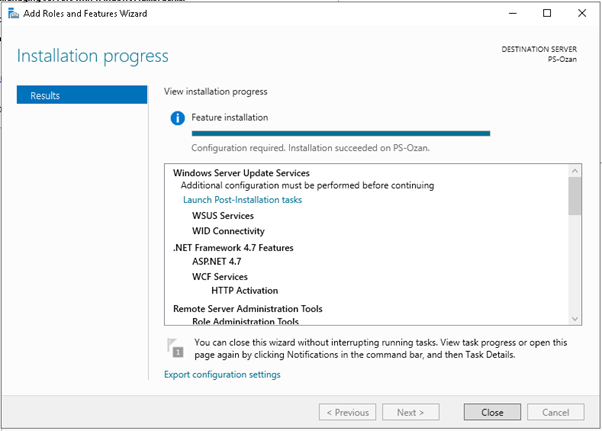Click the scrollbar thumb in the feature list
The width and height of the screenshot is (602, 431).
tap(574, 198)
